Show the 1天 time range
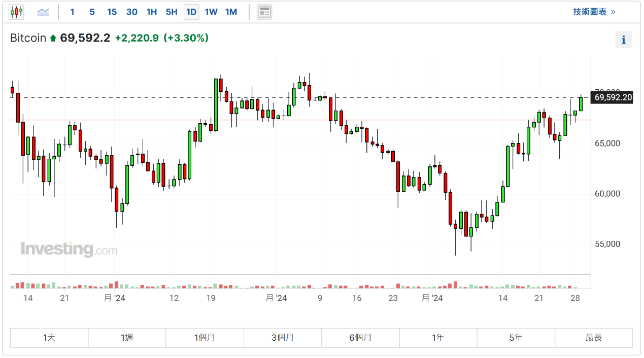The width and height of the screenshot is (644, 358). pyautogui.click(x=49, y=337)
